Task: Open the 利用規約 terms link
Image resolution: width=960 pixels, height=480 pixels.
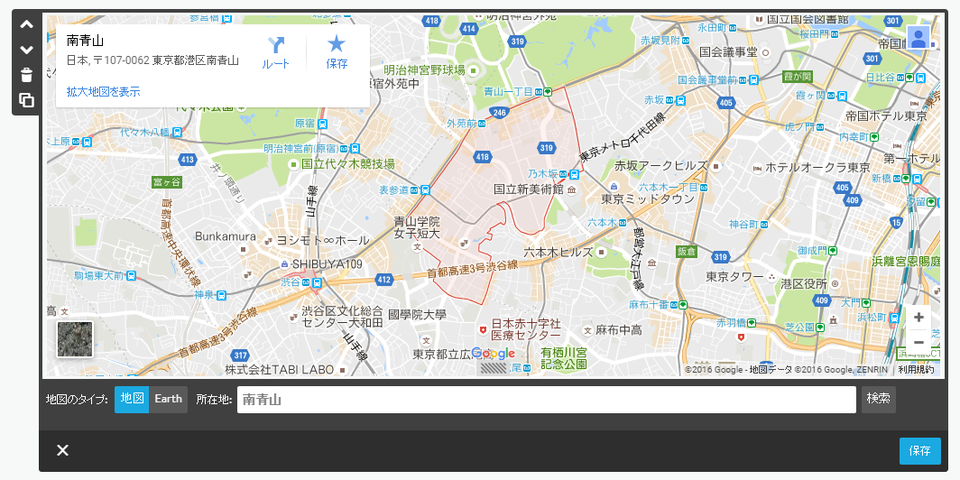Action: point(917,369)
